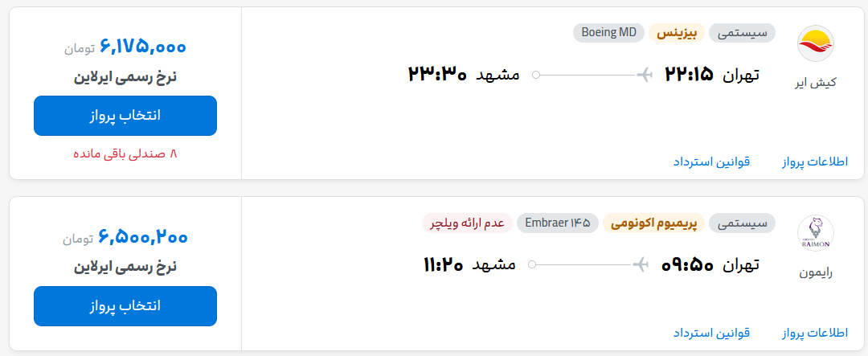Screen dimensions: 868x356
Task: Click the ۶,۱۷۵,۰۰۰ تومان price
Action: [125, 47]
